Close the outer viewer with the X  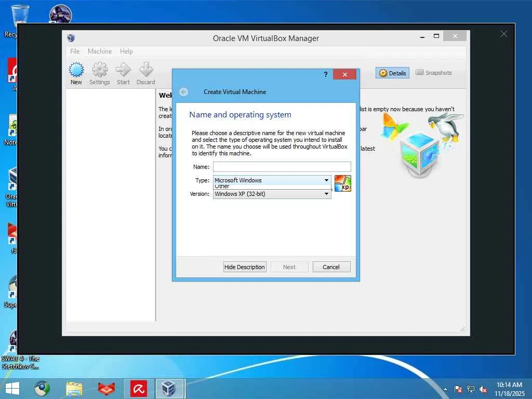503,34
